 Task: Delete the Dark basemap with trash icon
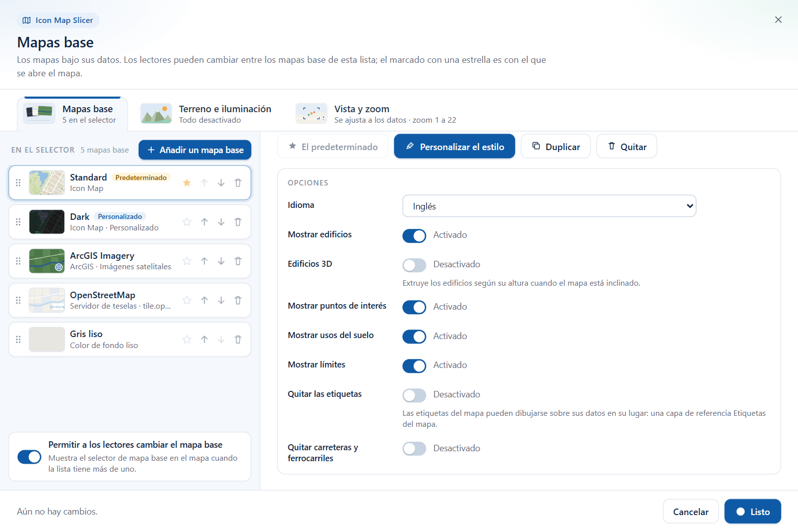[238, 222]
